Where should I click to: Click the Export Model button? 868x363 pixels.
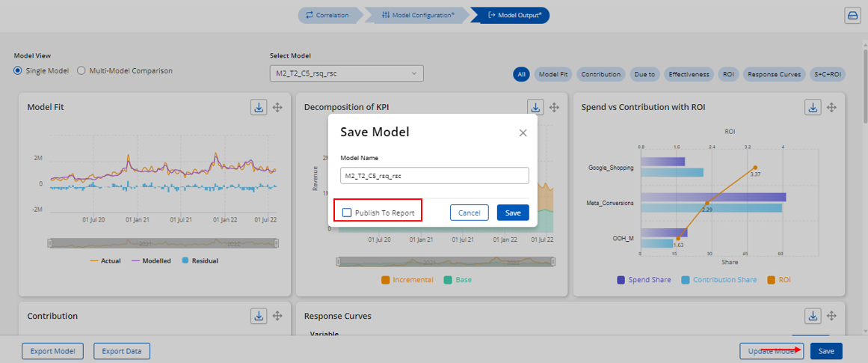tap(52, 351)
